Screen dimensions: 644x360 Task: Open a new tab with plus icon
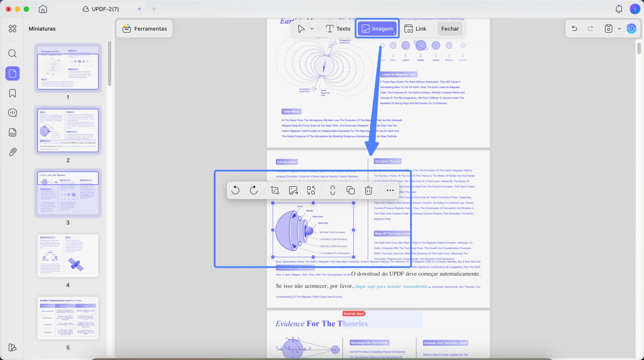(x=154, y=9)
